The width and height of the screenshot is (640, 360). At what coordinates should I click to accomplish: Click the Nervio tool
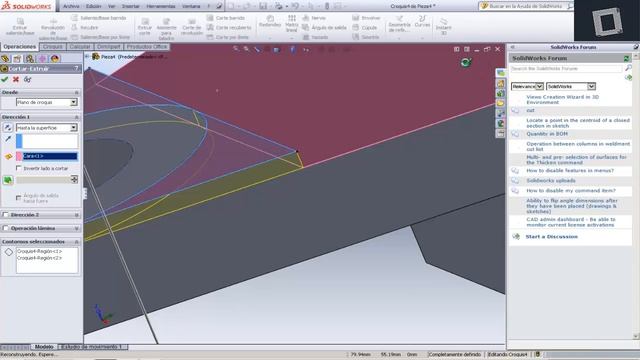point(314,18)
